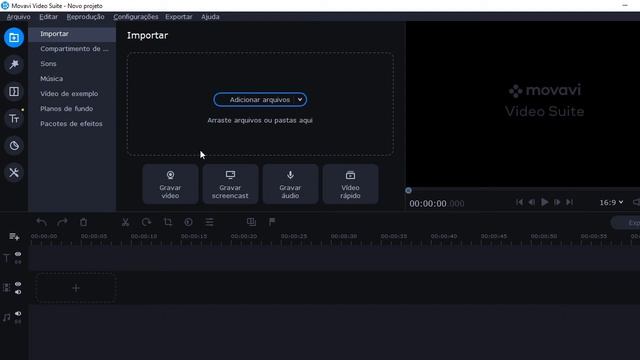
Task: Open the More Tools wrench icon
Action: tap(14, 173)
